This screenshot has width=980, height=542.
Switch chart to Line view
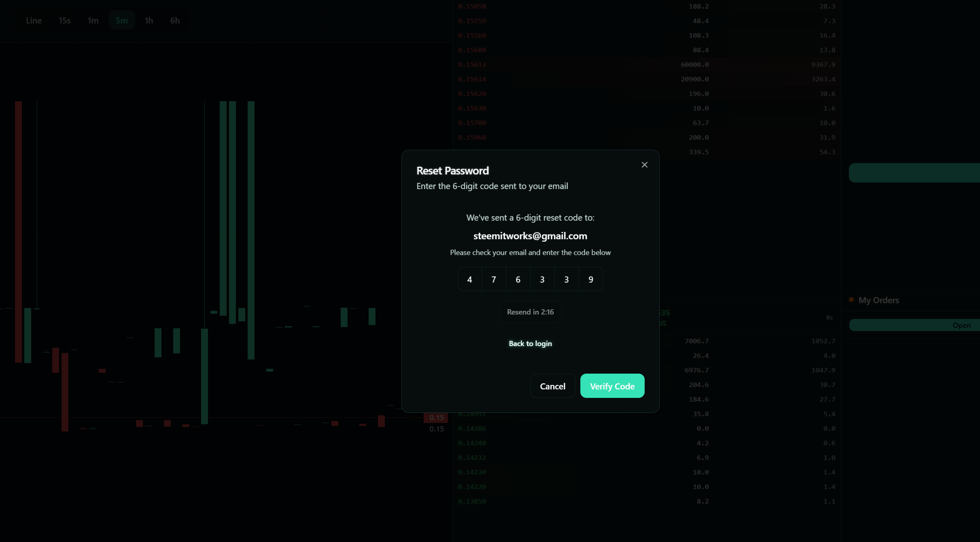tap(34, 20)
